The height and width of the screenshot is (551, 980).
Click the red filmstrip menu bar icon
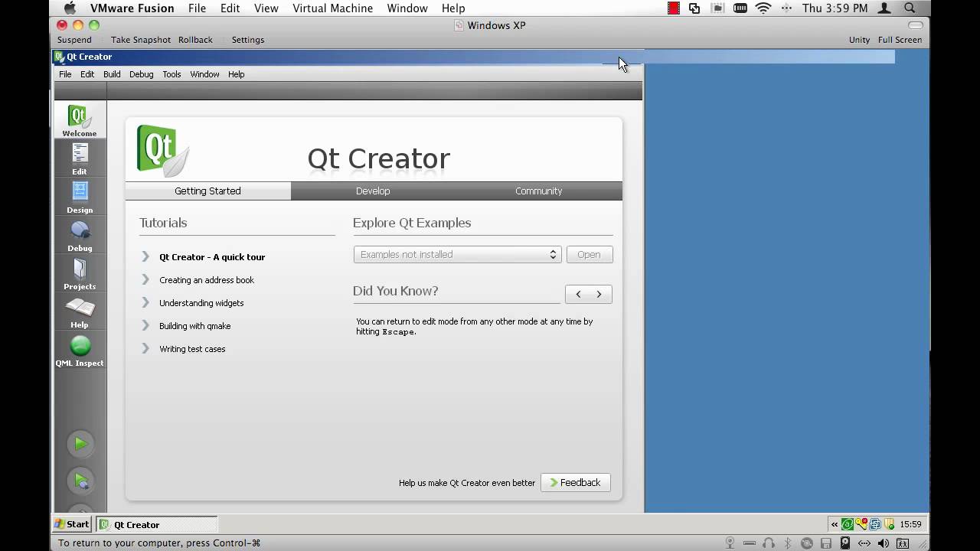[674, 8]
